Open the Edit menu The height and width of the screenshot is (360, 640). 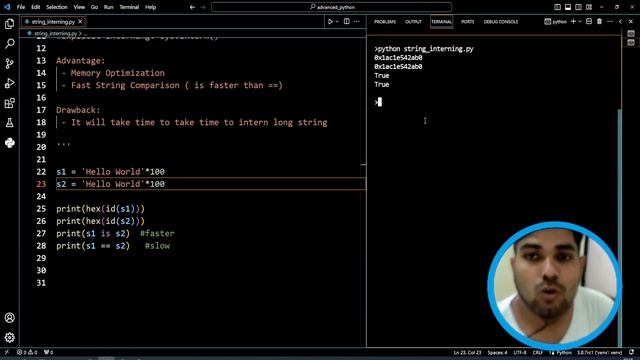(x=36, y=7)
